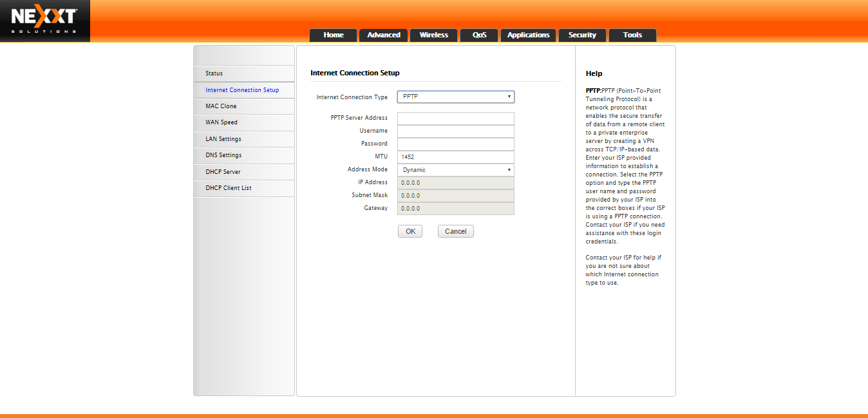The height and width of the screenshot is (418, 868).
Task: Click the PPTP Server Address field
Action: (456, 119)
